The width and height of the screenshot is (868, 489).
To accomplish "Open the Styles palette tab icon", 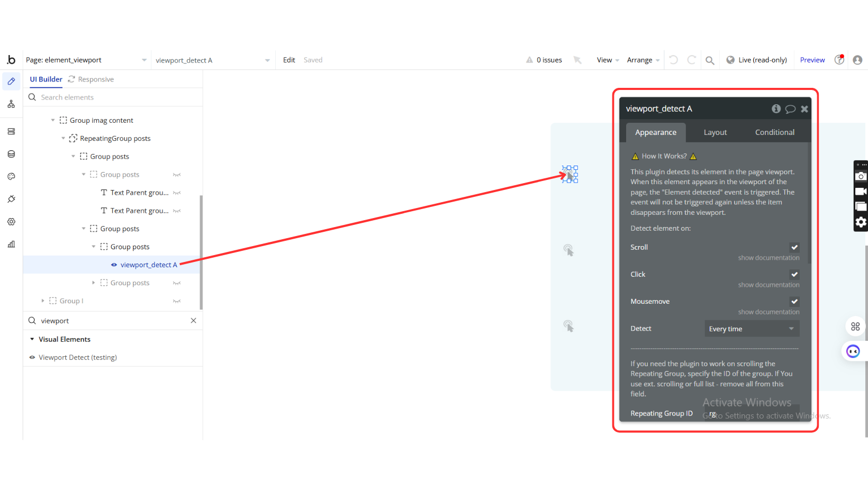I will point(11,176).
